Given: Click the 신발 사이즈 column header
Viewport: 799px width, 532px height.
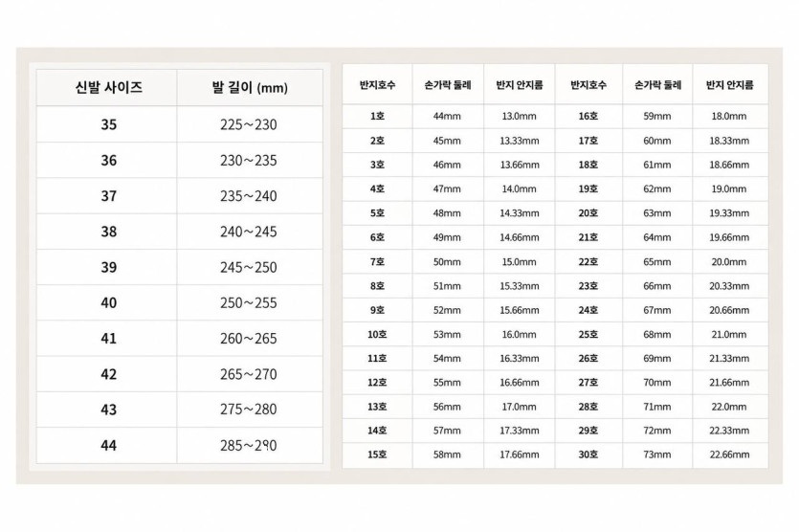Looking at the screenshot, I should 106,88.
